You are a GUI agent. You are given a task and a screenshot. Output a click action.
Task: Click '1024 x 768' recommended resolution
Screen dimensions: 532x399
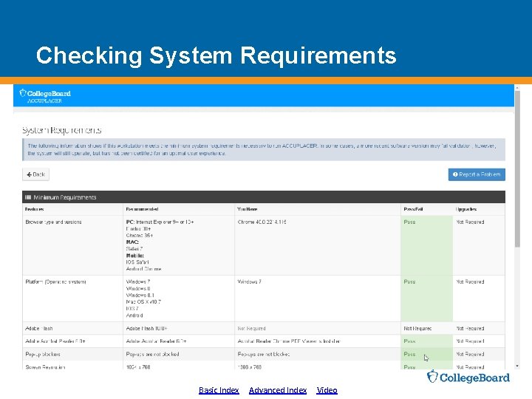138,367
